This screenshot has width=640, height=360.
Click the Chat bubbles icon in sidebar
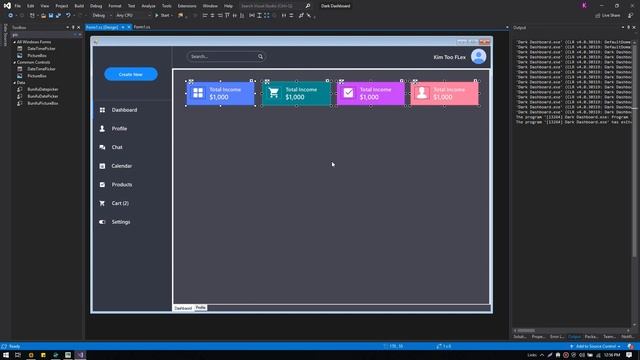pyautogui.click(x=102, y=147)
